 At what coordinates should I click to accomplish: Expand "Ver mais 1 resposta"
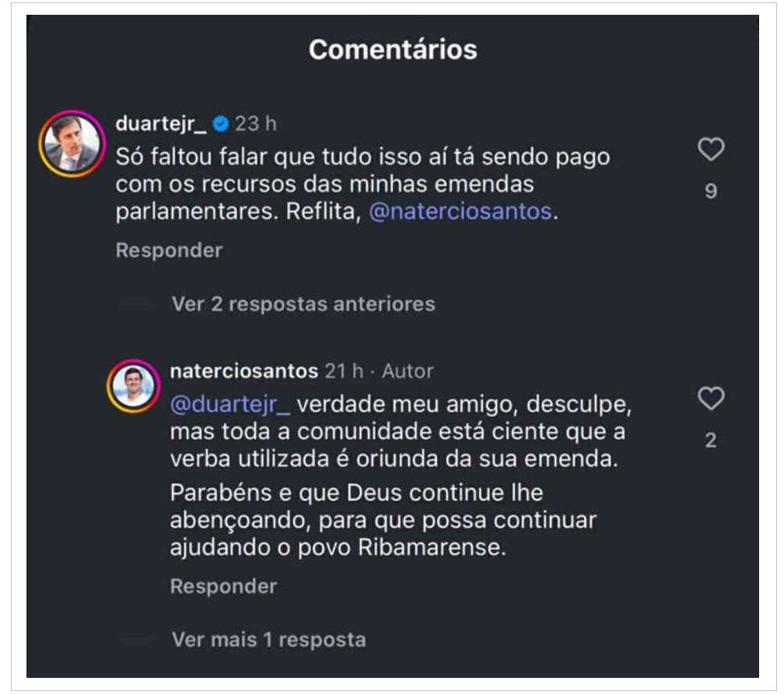(268, 640)
